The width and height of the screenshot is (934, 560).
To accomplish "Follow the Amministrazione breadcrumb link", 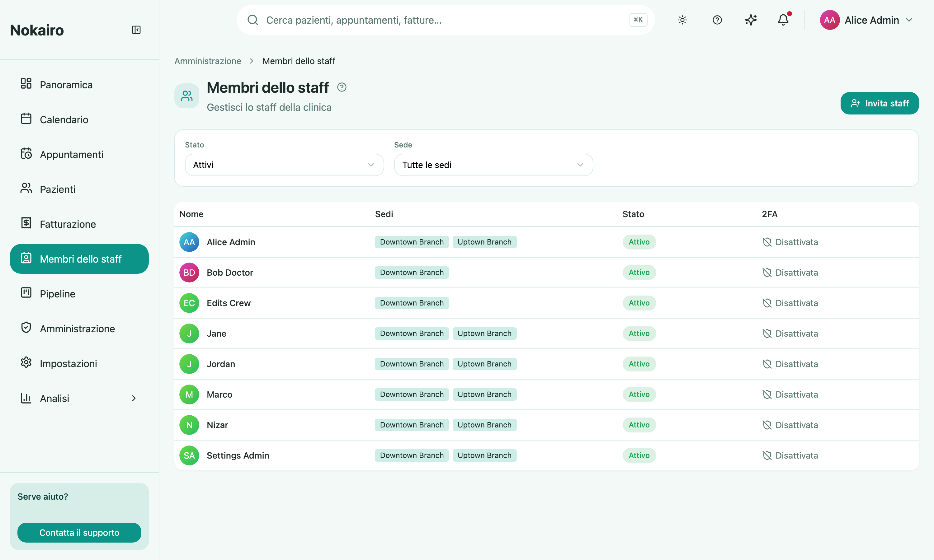I will pyautogui.click(x=208, y=61).
